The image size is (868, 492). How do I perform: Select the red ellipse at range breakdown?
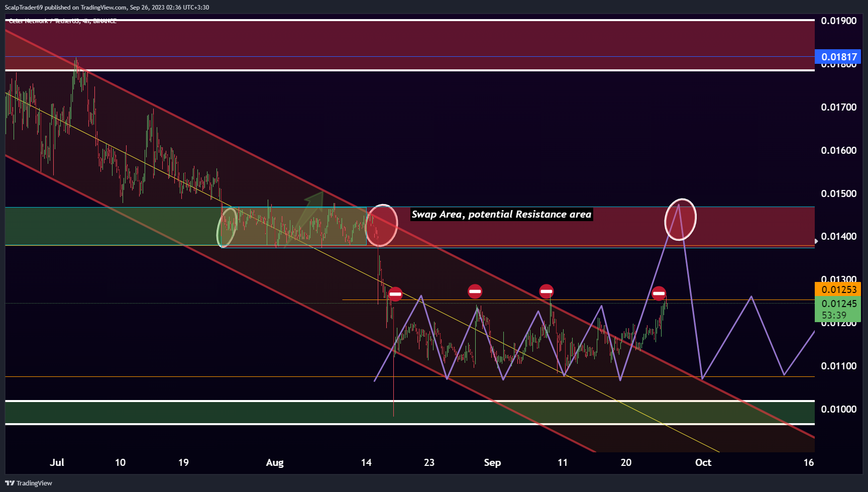point(382,225)
